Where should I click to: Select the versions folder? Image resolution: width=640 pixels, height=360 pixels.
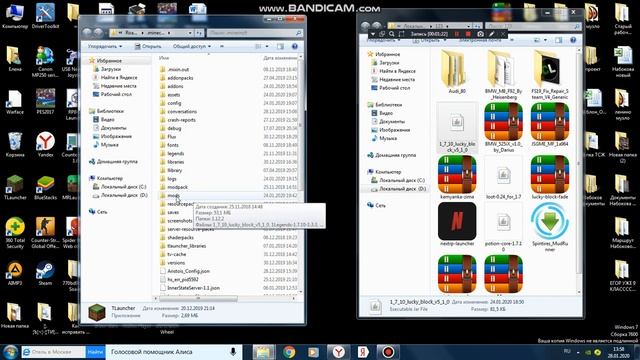[x=176, y=262]
